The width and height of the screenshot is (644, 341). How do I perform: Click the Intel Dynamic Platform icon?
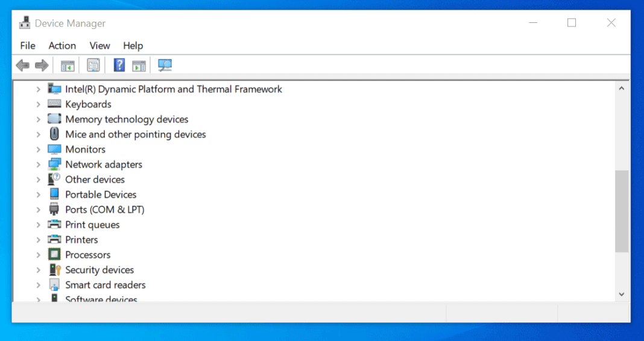[54, 89]
